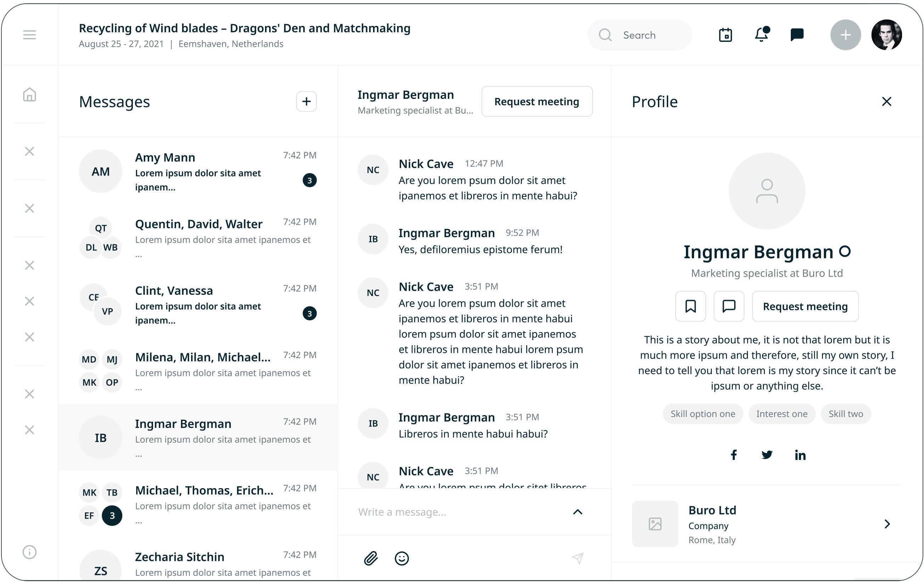Open the emoji picker
Viewport: 924px width, 584px height.
pyautogui.click(x=401, y=558)
